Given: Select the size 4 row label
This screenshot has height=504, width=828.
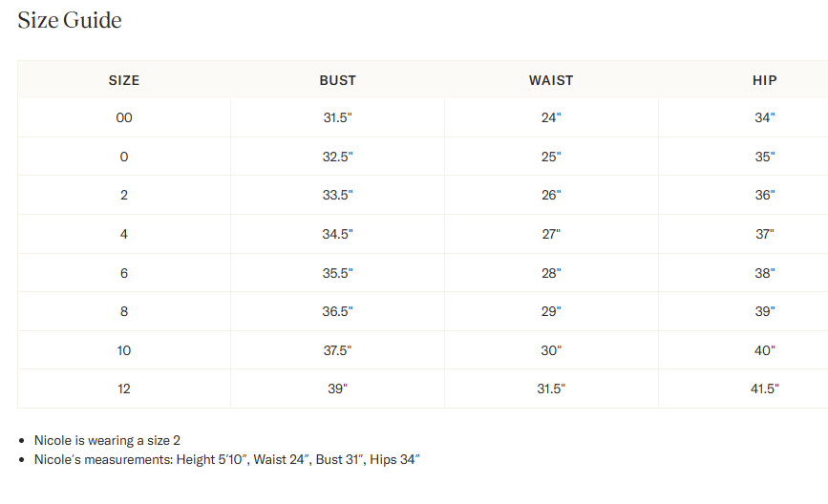Looking at the screenshot, I should coord(124,234).
